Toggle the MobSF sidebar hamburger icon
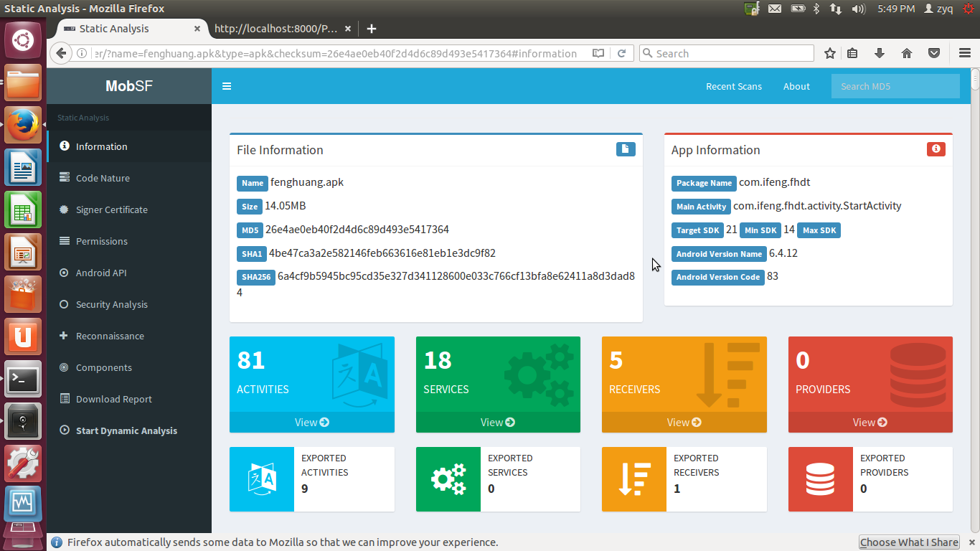The width and height of the screenshot is (980, 551). coord(227,86)
